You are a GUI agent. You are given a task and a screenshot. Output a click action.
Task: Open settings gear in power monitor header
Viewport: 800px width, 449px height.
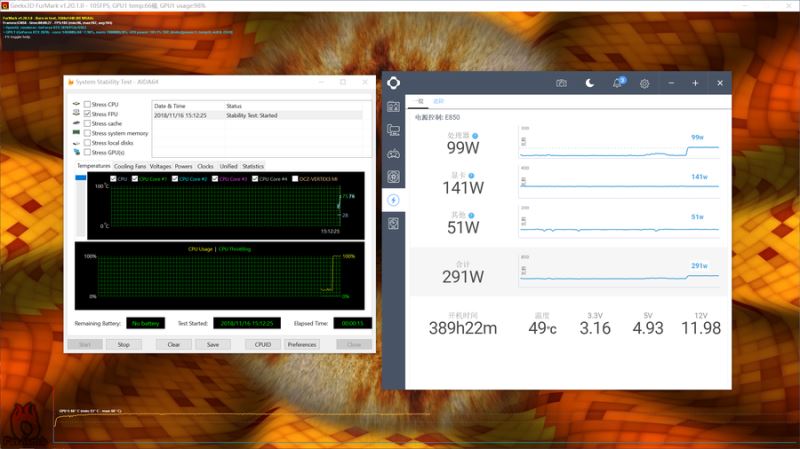point(644,83)
